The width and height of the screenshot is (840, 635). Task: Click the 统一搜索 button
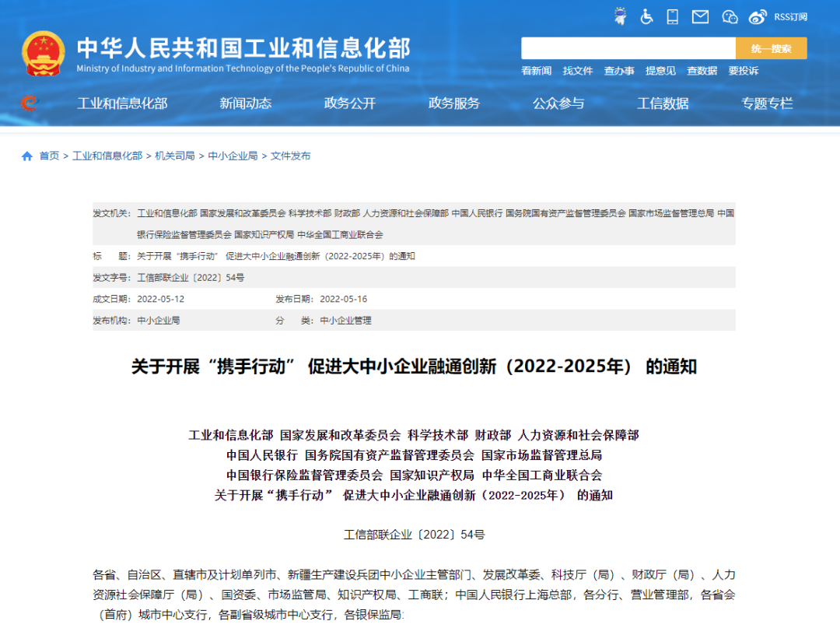(771, 48)
